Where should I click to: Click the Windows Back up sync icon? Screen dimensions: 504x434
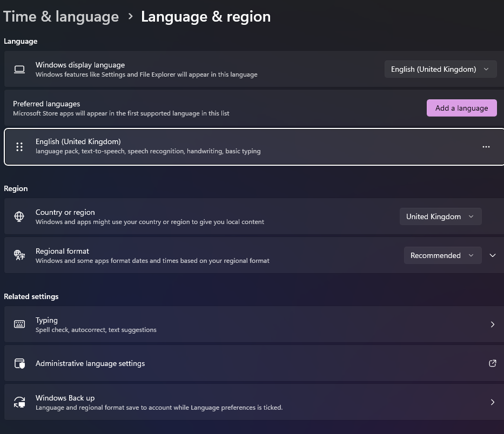pyautogui.click(x=19, y=402)
